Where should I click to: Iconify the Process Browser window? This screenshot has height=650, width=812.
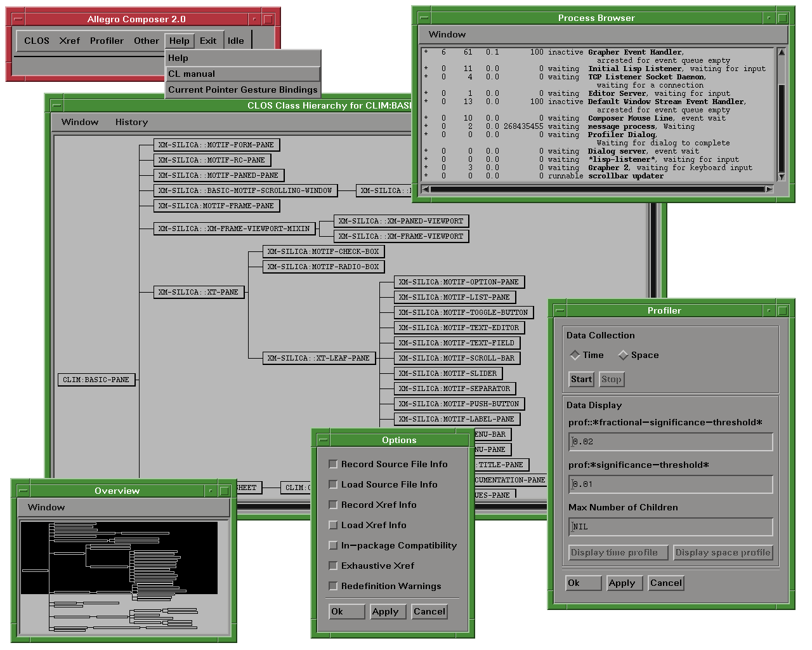coord(769,18)
